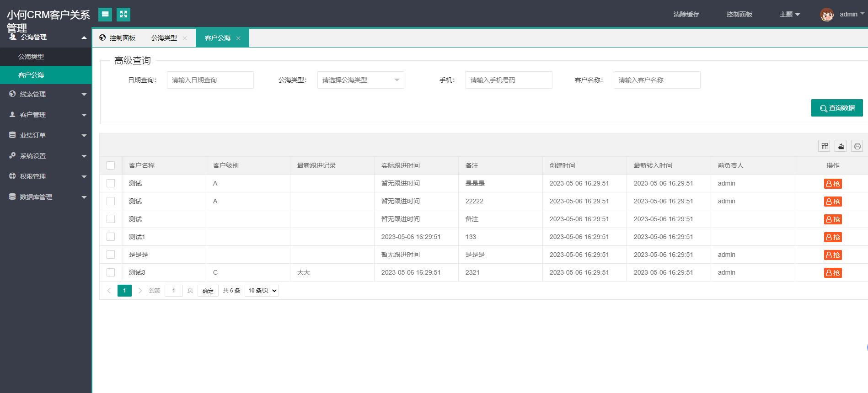Pick up customer with remark 是是是 level A

click(833, 184)
